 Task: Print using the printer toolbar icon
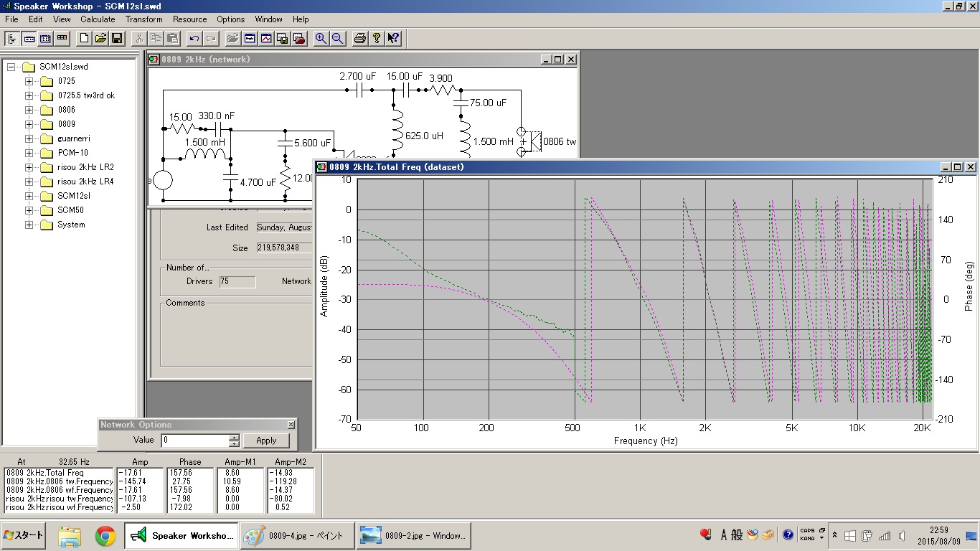tap(360, 38)
